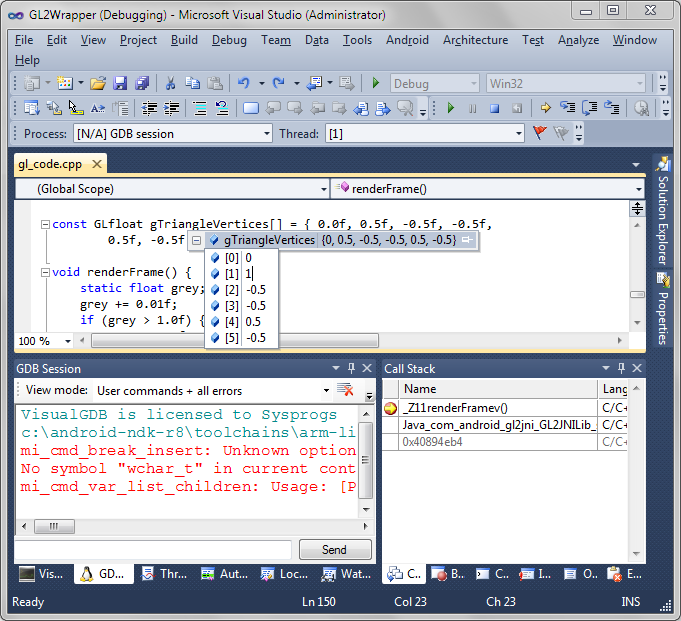The height and width of the screenshot is (621, 681).
Task: Collapse the renderFrame function outline
Action: 45,272
